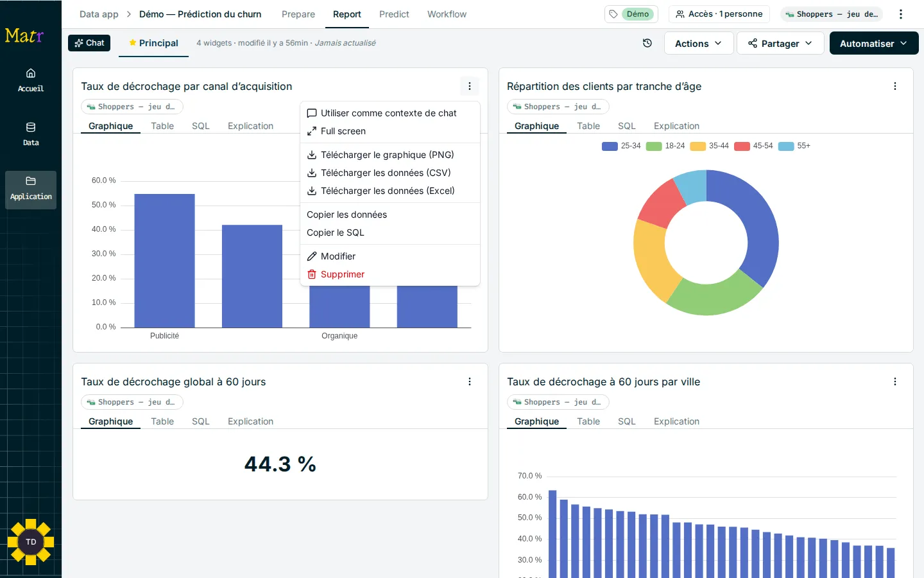This screenshot has width=924, height=578.
Task: Open SQL tab in acquisition channel widget
Action: pyautogui.click(x=201, y=126)
